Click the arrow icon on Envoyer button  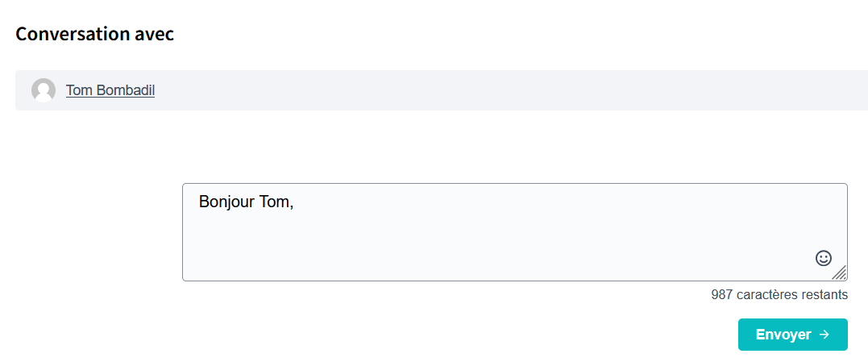coord(824,335)
